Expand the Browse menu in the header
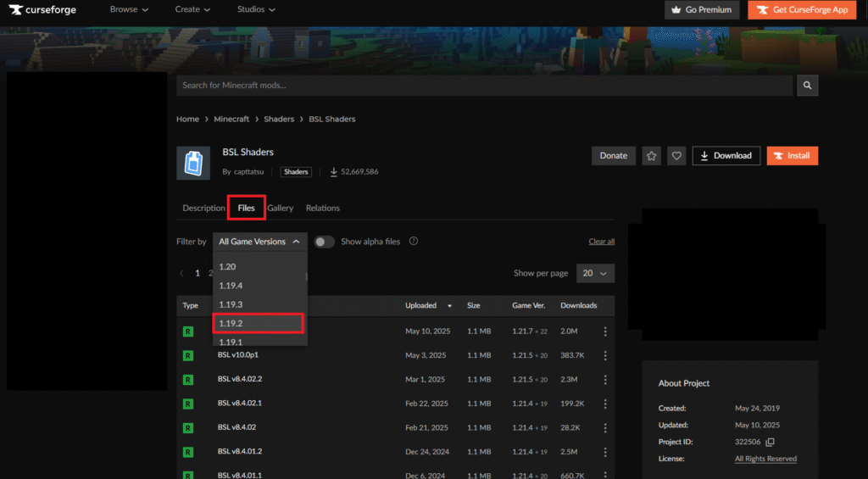The height and width of the screenshot is (479, 868). (x=129, y=10)
